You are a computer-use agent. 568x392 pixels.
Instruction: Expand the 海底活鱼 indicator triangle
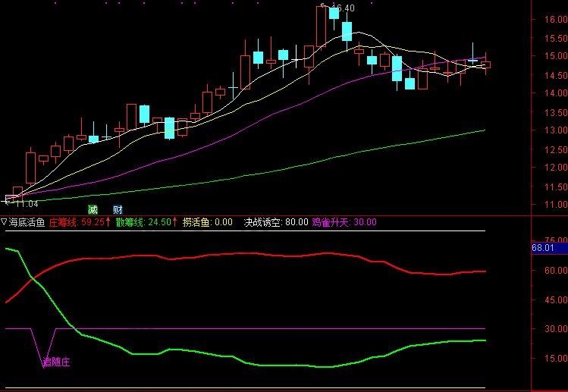pyautogui.click(x=5, y=222)
